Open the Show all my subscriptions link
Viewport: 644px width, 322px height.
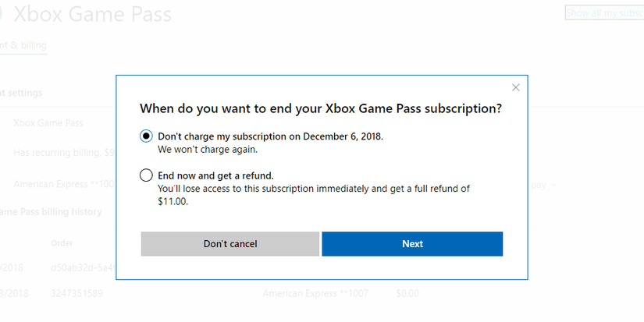click(604, 13)
